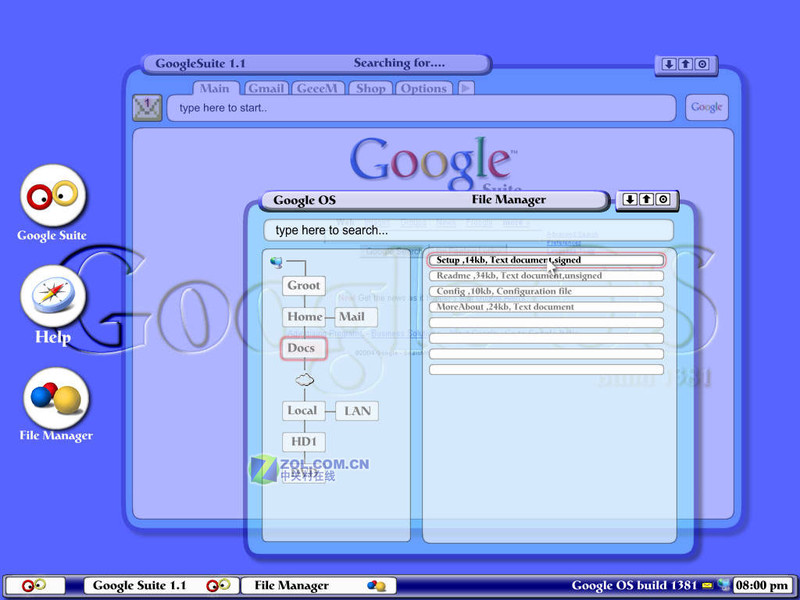This screenshot has height=600, width=800.
Task: Click the network computer icon atop the tree
Action: (277, 262)
